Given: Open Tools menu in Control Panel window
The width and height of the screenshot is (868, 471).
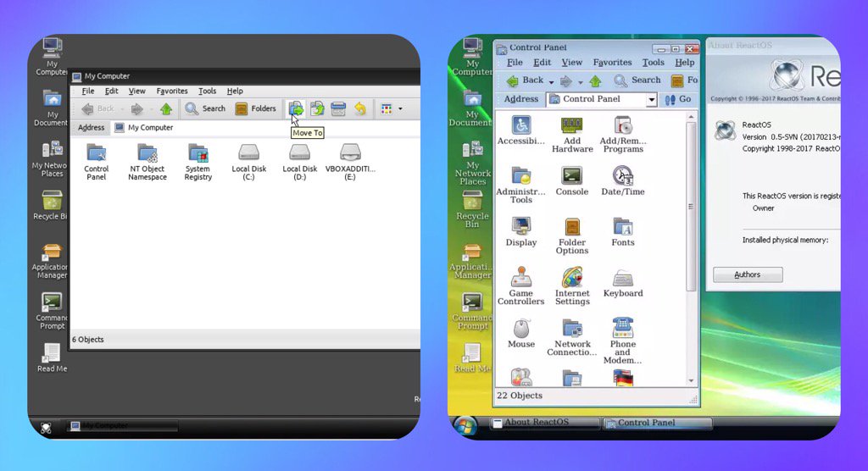Looking at the screenshot, I should 654,63.
